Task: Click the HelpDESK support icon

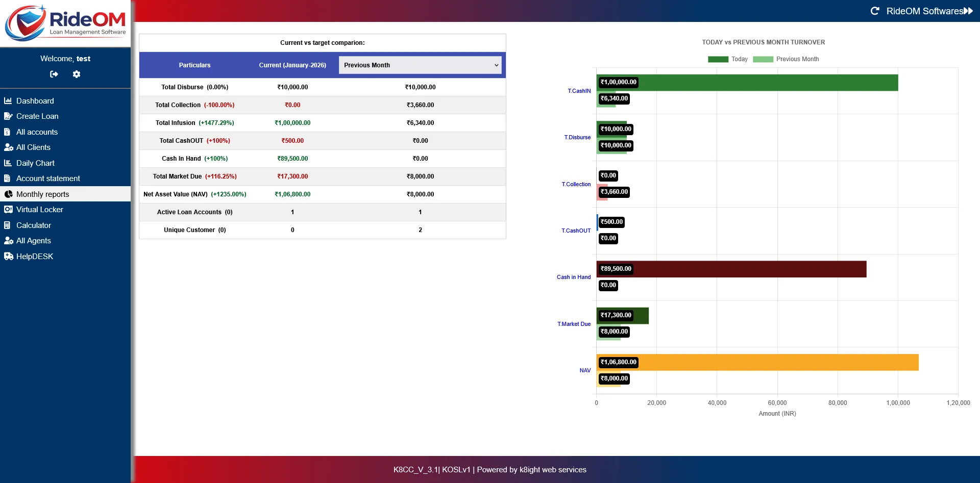Action: pyautogui.click(x=8, y=256)
